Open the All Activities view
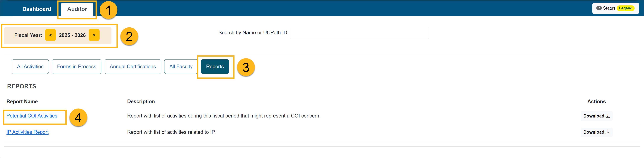The height and width of the screenshot is (158, 644). pos(30,66)
